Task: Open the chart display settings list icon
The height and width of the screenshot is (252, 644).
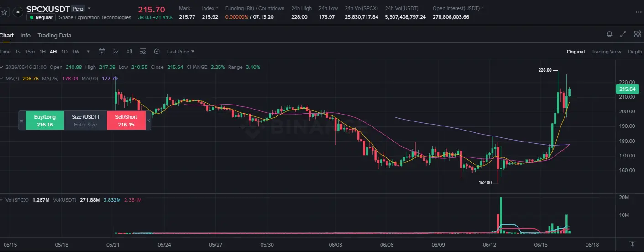Action: click(143, 52)
